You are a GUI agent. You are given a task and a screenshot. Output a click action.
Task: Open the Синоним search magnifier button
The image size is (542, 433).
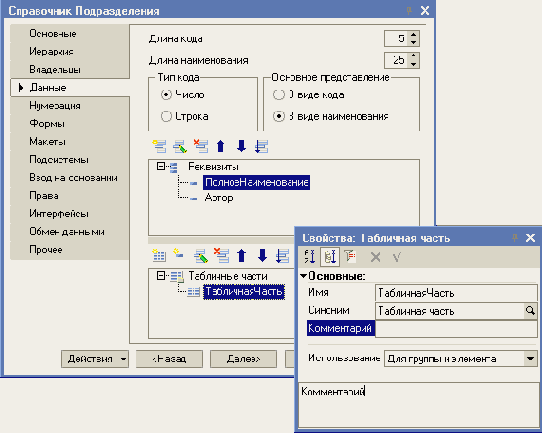(x=530, y=311)
